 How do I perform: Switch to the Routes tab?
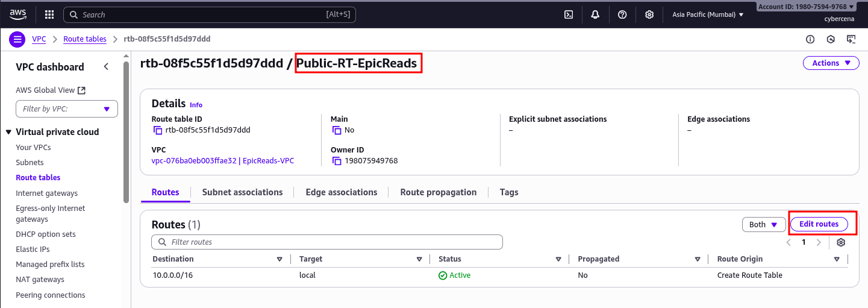point(165,192)
